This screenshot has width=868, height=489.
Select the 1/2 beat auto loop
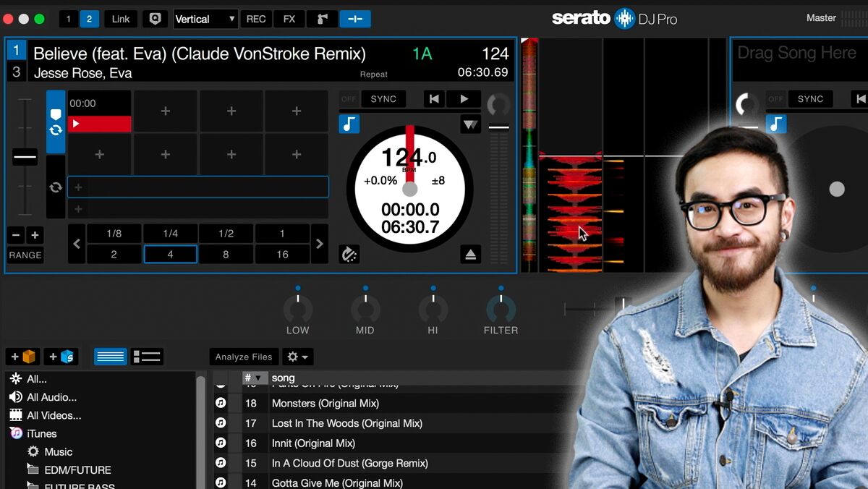pyautogui.click(x=226, y=234)
